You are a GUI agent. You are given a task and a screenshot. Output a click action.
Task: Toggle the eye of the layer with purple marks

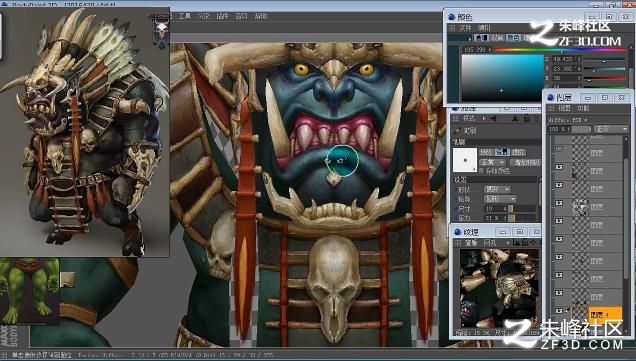point(559,167)
